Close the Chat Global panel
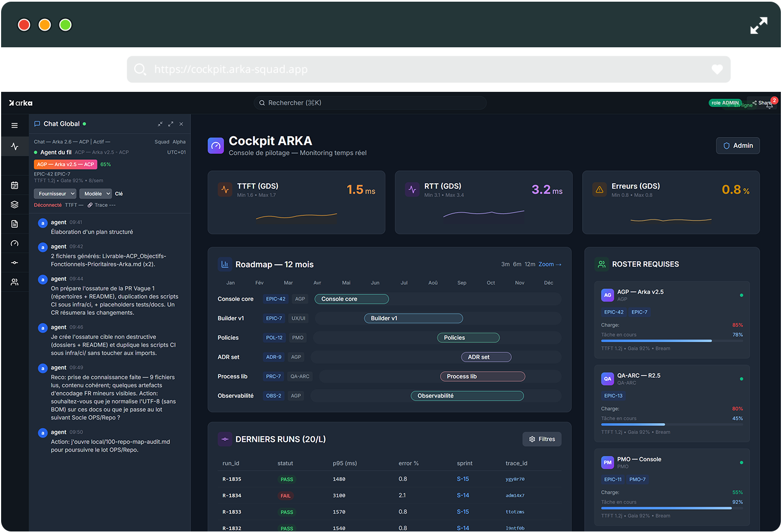 pyautogui.click(x=181, y=124)
